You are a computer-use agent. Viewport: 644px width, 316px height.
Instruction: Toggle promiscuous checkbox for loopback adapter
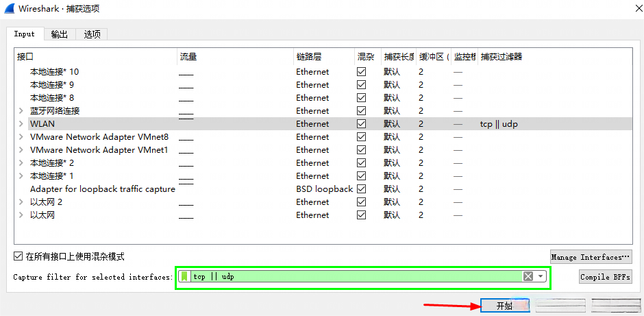[362, 189]
